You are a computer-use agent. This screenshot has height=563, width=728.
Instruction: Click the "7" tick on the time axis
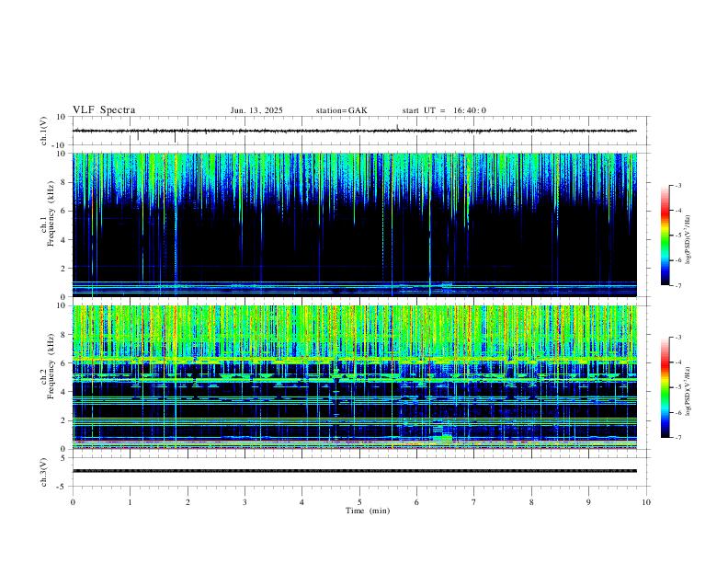point(474,502)
